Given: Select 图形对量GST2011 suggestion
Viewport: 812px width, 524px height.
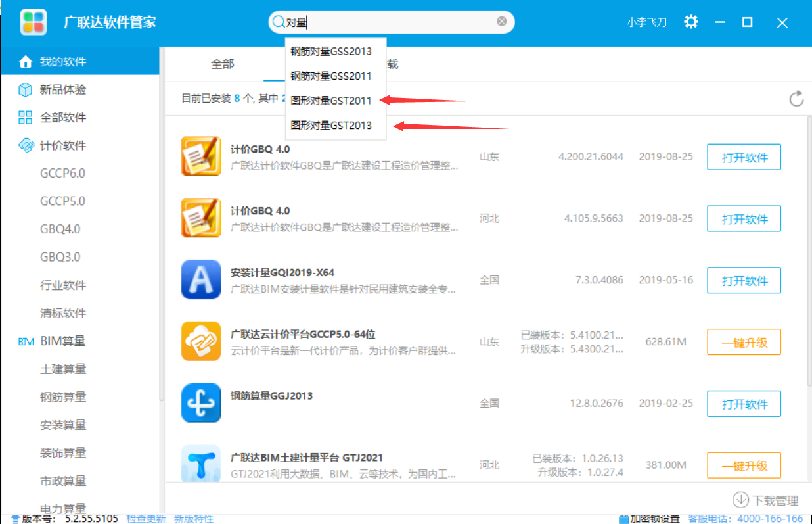Looking at the screenshot, I should point(336,101).
